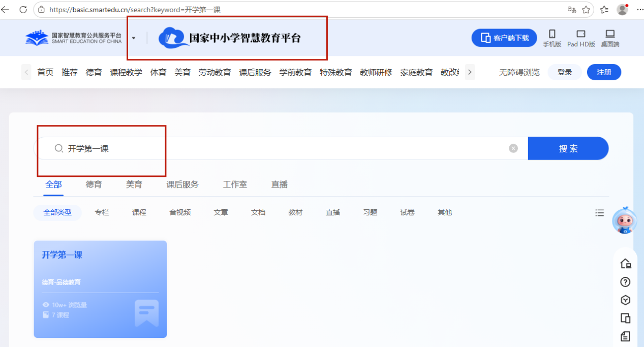Click the 注册 button

pos(604,72)
